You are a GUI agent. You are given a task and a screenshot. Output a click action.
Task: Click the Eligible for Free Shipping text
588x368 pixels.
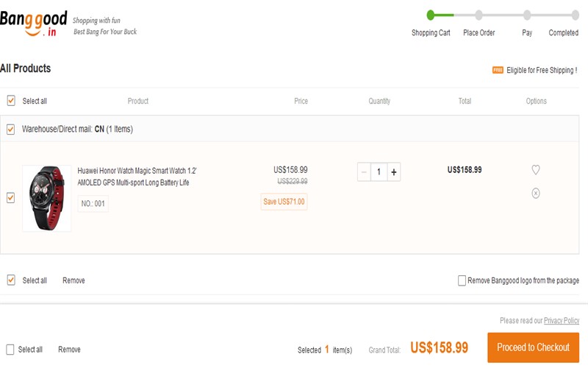pyautogui.click(x=542, y=70)
